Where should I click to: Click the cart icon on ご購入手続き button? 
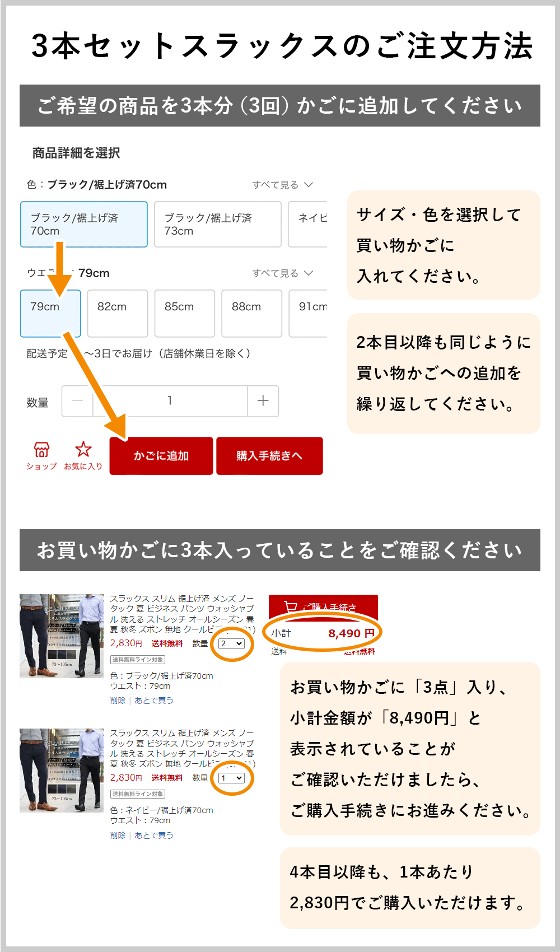tap(290, 606)
